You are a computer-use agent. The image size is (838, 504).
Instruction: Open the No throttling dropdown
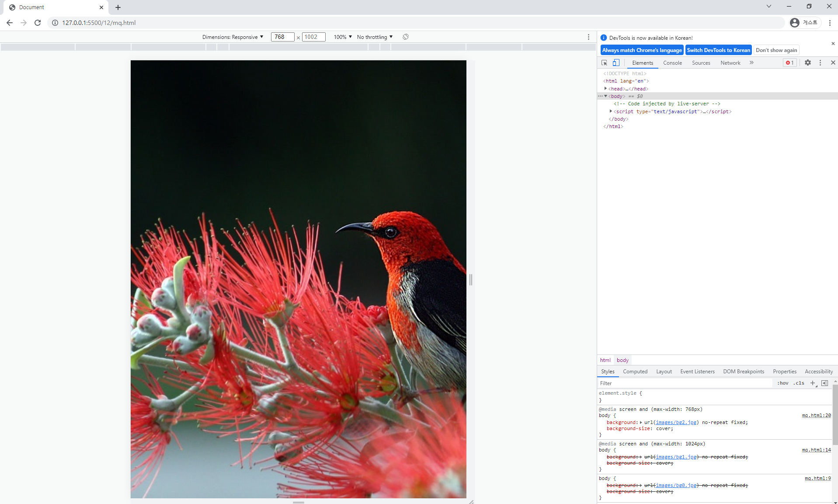pos(374,37)
